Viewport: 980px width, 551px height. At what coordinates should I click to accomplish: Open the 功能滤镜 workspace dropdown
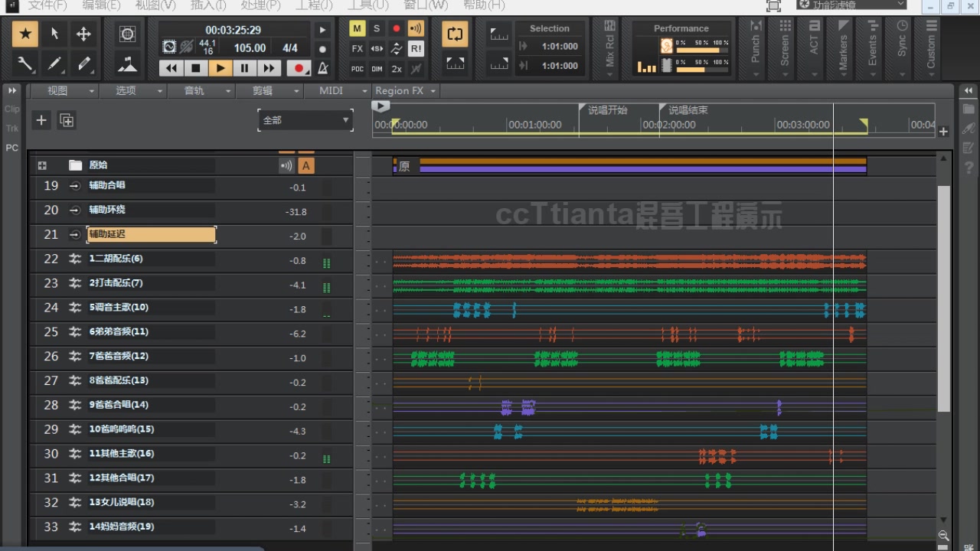pyautogui.click(x=851, y=5)
